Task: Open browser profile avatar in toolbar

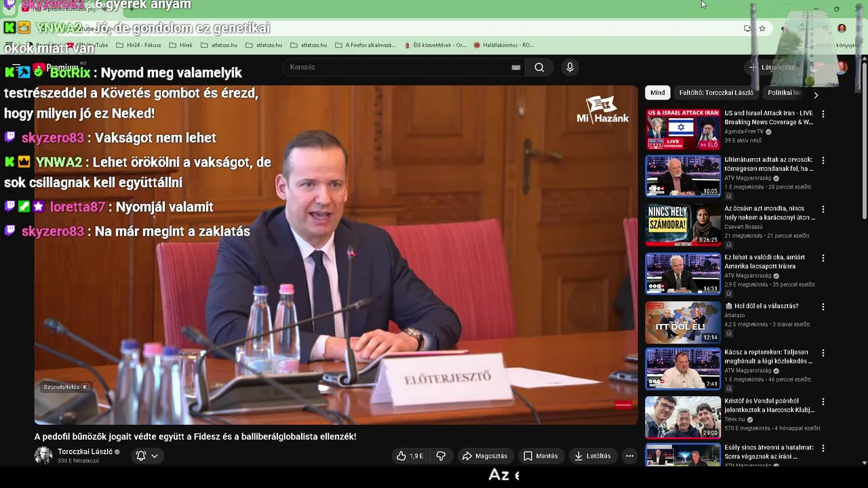Action: click(x=842, y=28)
